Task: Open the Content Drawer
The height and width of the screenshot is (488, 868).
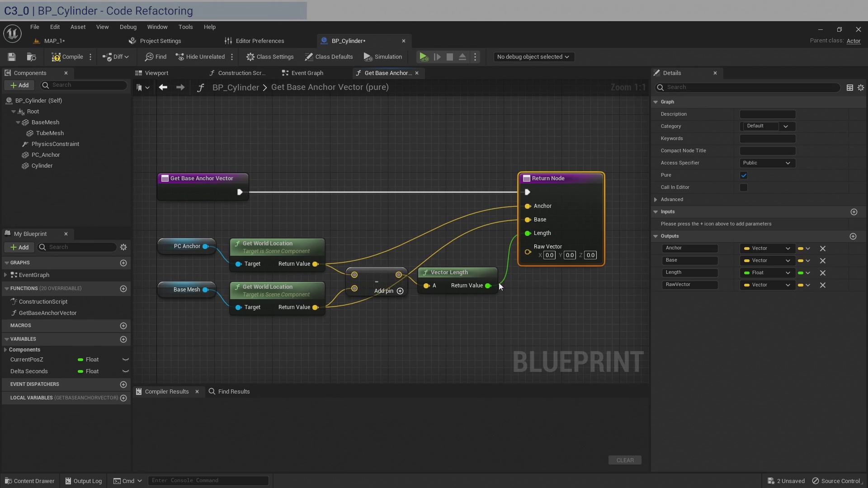Action: [30, 481]
